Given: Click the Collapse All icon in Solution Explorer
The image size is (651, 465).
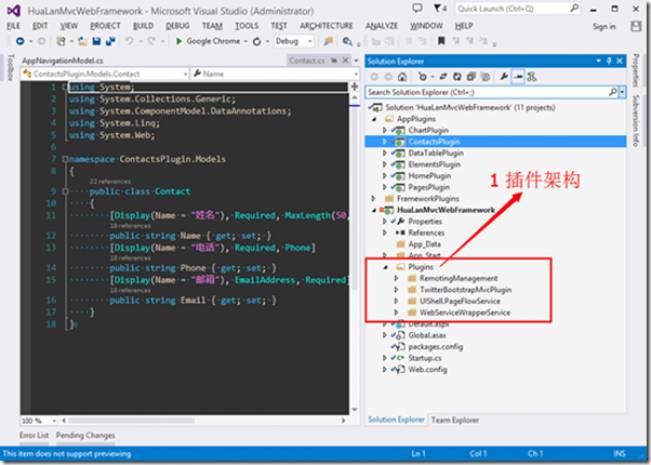Looking at the screenshot, I should pyautogui.click(x=471, y=77).
